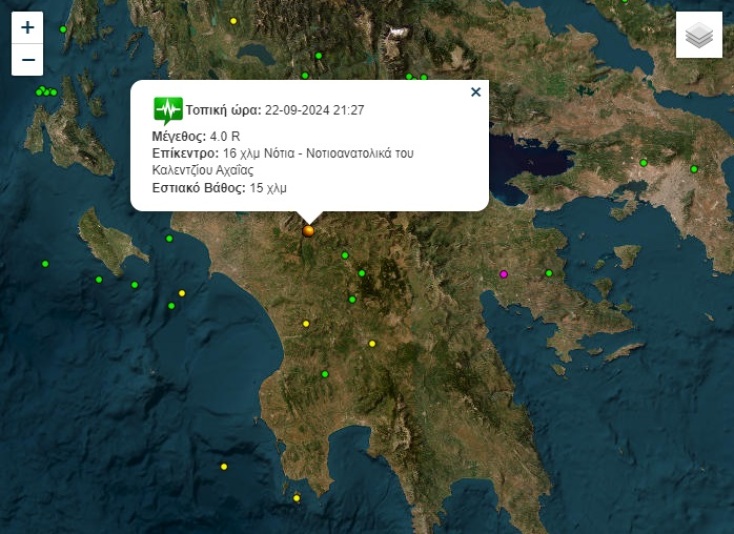This screenshot has height=534, width=734.
Task: Close the earthquake info popup
Action: (476, 92)
